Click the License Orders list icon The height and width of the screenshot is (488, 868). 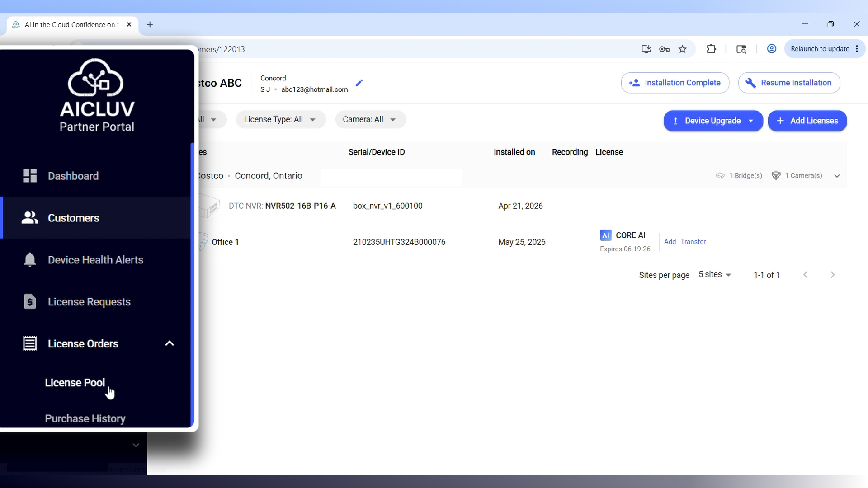click(30, 343)
